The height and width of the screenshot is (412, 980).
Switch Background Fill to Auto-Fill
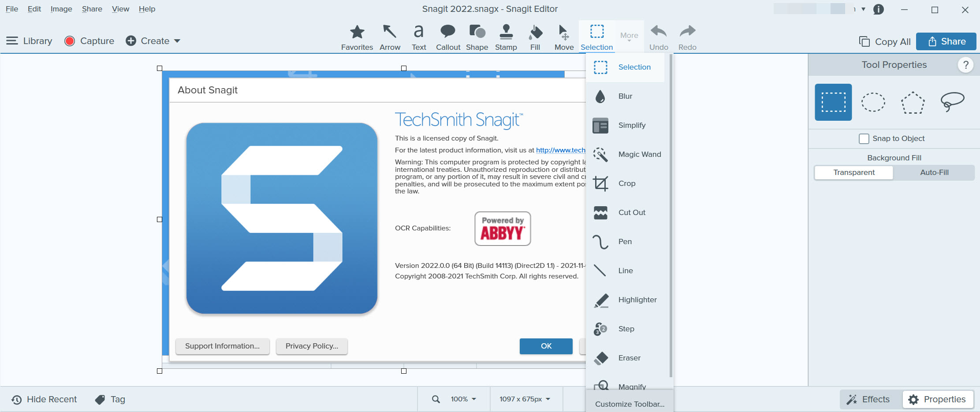coord(934,172)
